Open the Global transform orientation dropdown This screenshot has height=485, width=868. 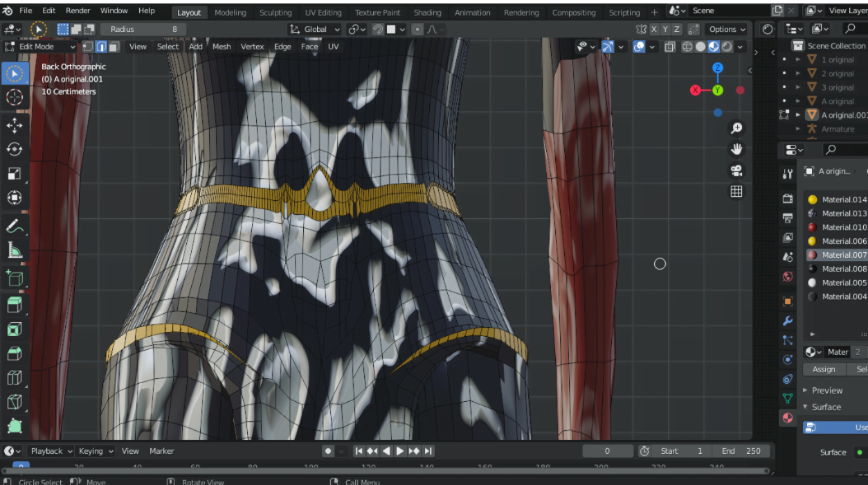[x=315, y=29]
